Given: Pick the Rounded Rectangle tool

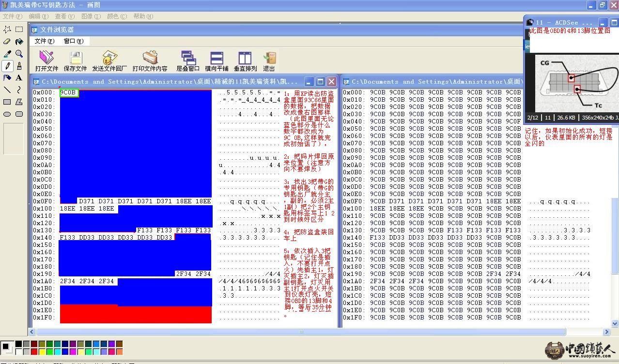Looking at the screenshot, I should pos(19,114).
